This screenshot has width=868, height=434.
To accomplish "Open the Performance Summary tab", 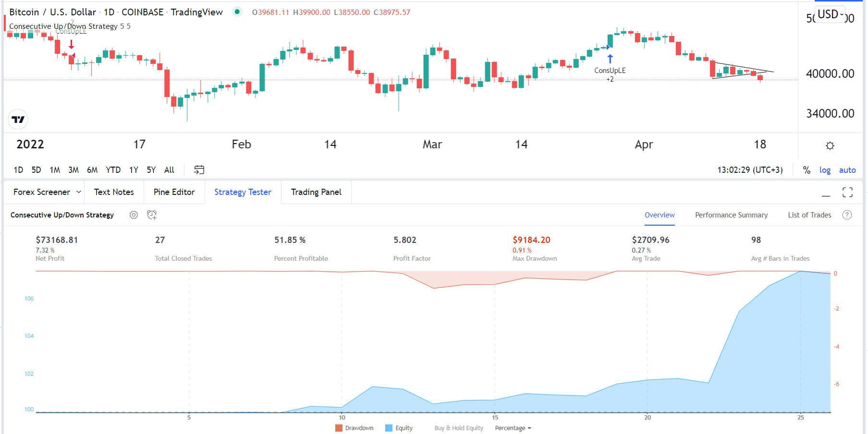I will pos(731,215).
